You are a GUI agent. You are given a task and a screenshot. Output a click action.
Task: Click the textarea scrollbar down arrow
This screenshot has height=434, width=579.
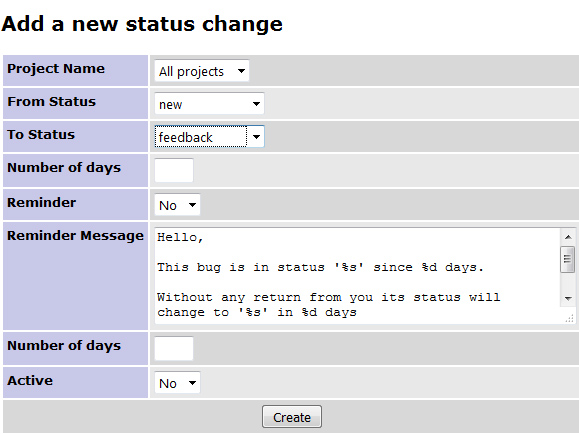pos(568,298)
